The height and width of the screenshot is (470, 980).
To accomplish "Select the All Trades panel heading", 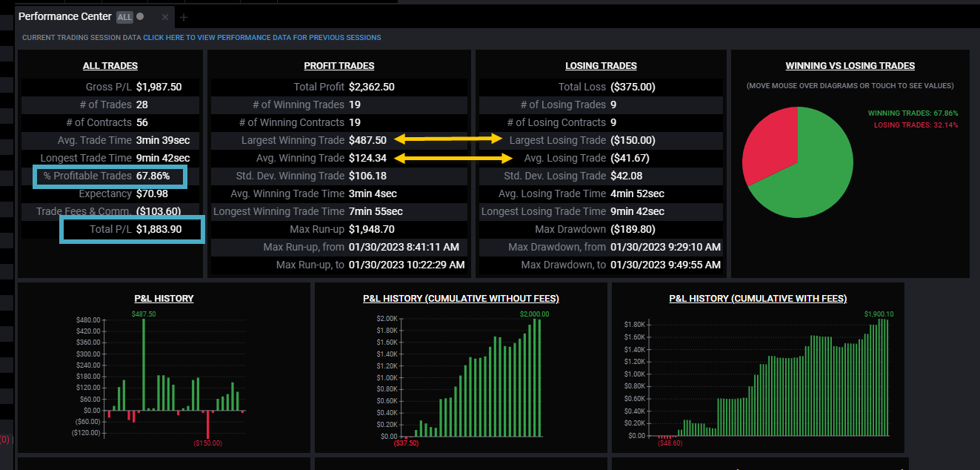I will point(110,66).
